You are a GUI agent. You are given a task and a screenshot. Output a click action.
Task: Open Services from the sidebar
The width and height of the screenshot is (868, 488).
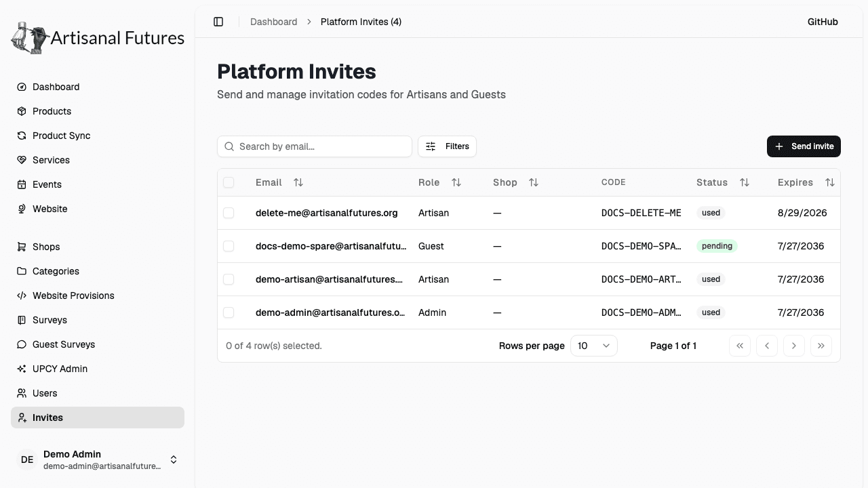point(98,160)
